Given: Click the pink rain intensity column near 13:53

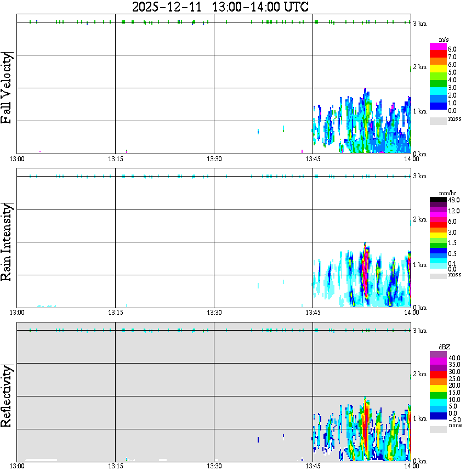Looking at the screenshot, I should point(366,271).
